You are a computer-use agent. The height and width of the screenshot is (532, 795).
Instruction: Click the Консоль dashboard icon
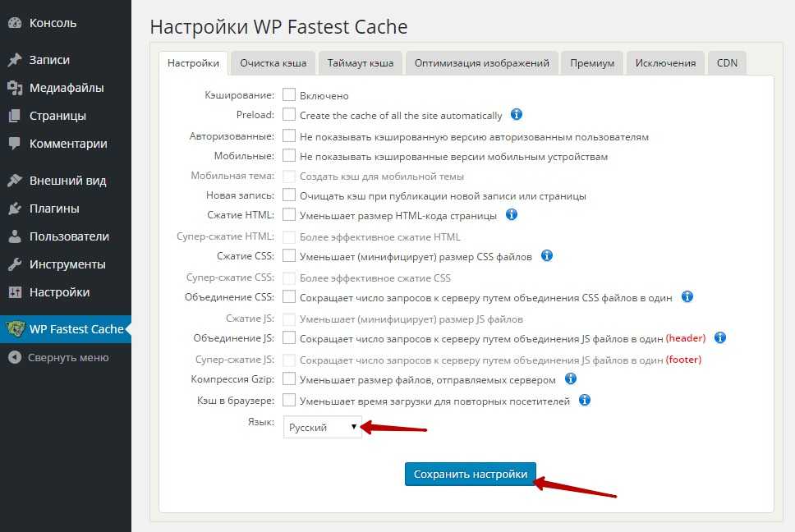coord(16,23)
